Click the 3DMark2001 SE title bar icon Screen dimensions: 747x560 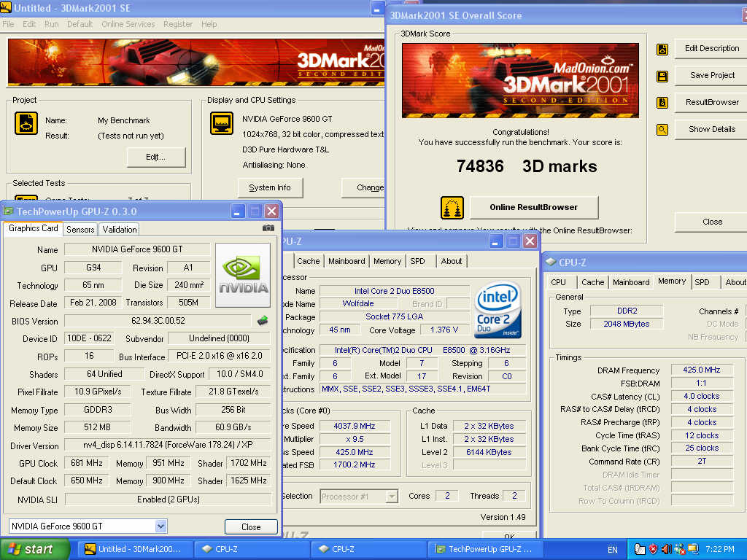[x=6, y=7]
